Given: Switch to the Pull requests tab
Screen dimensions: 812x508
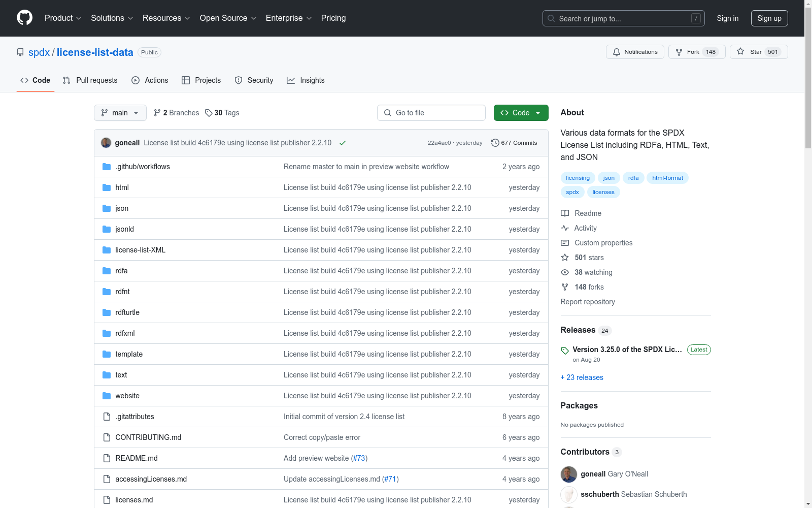Looking at the screenshot, I should pyautogui.click(x=90, y=80).
